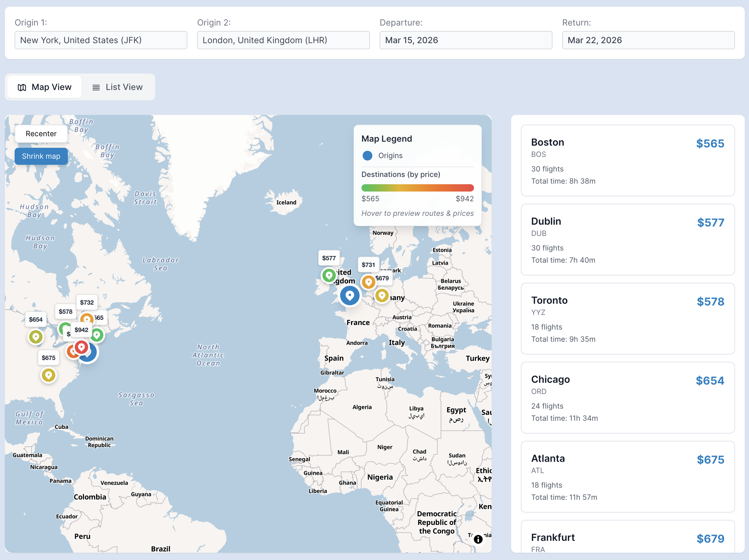
Task: Click the orange $731 marker near Denmark
Action: tap(368, 282)
